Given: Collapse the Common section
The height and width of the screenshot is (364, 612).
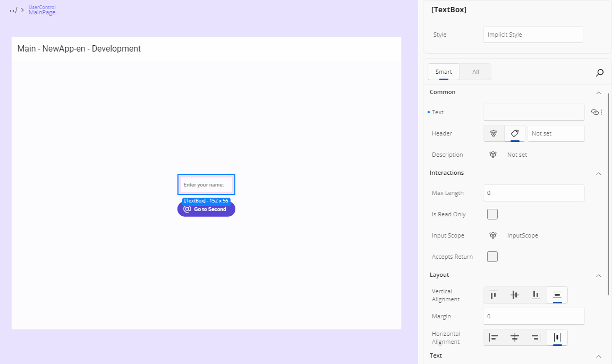Looking at the screenshot, I should tap(599, 92).
